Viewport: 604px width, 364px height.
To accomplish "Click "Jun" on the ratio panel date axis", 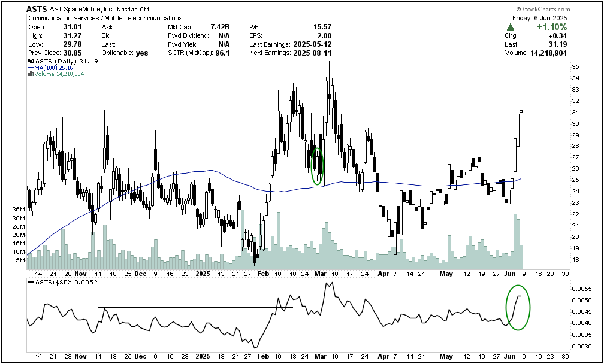I will point(510,357).
